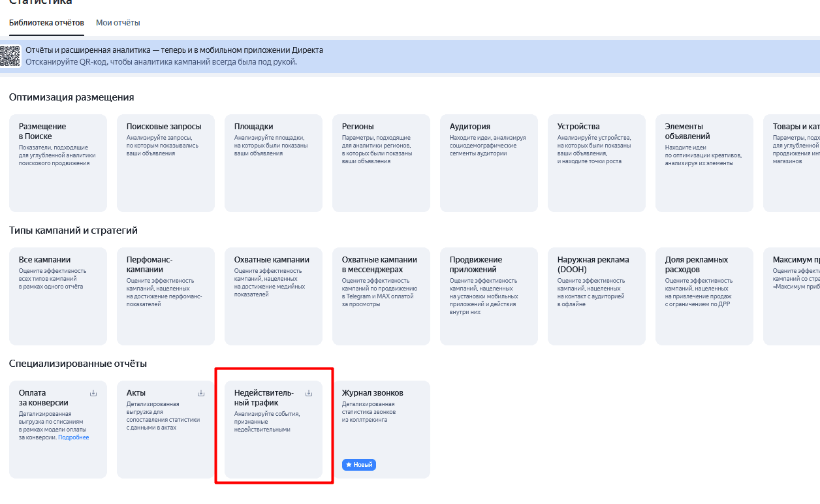The width and height of the screenshot is (820, 504).
Task: Open the Поисковые запросы report card
Action: point(166,163)
